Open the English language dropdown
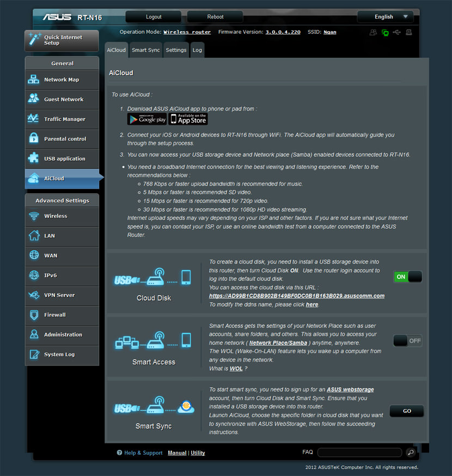452x476 pixels. (x=386, y=17)
